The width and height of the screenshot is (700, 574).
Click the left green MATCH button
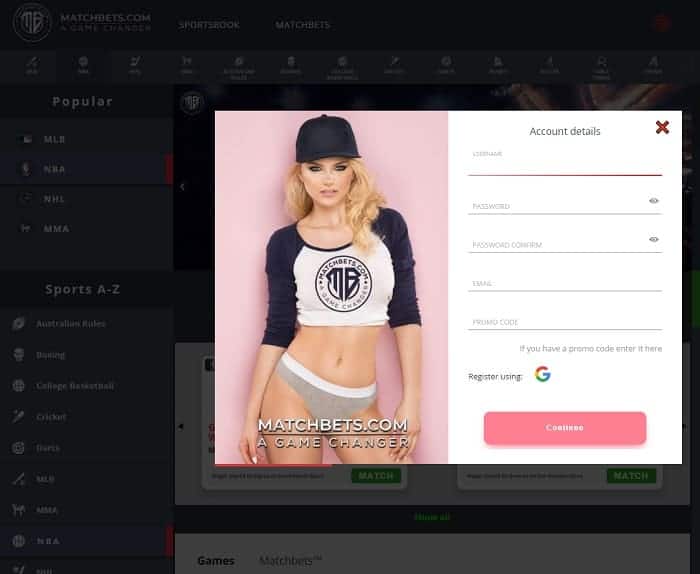pos(376,476)
